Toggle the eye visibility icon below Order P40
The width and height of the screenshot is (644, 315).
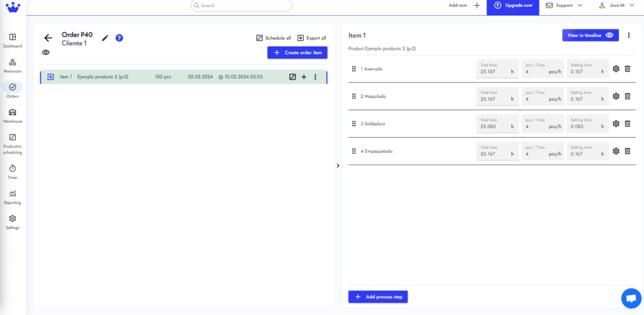click(x=46, y=52)
